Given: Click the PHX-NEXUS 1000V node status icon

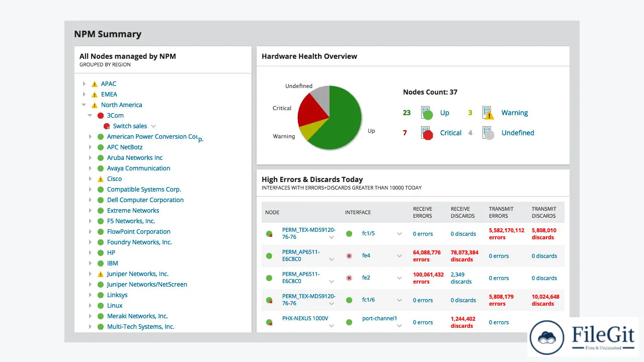Looking at the screenshot, I should pos(269,322).
